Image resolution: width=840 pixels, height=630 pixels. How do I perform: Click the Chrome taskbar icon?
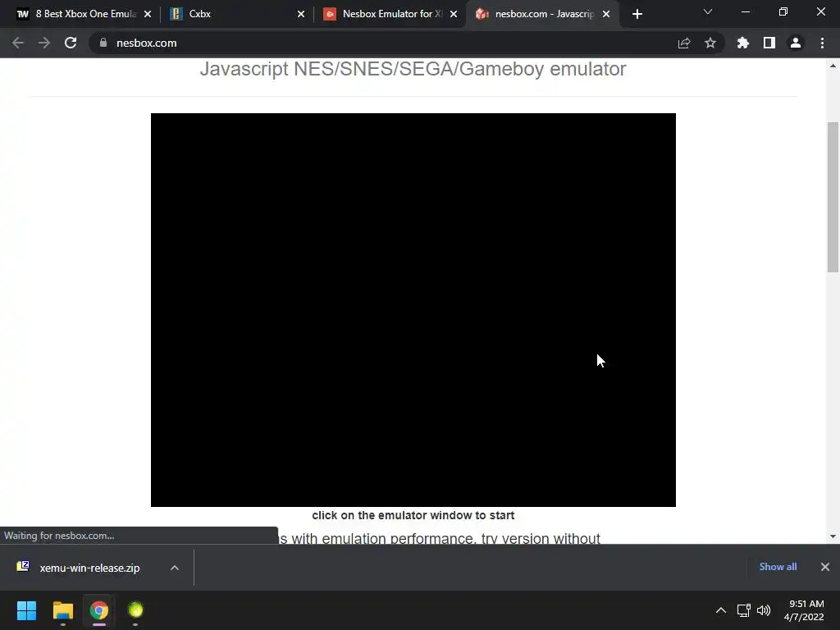pyautogui.click(x=99, y=610)
